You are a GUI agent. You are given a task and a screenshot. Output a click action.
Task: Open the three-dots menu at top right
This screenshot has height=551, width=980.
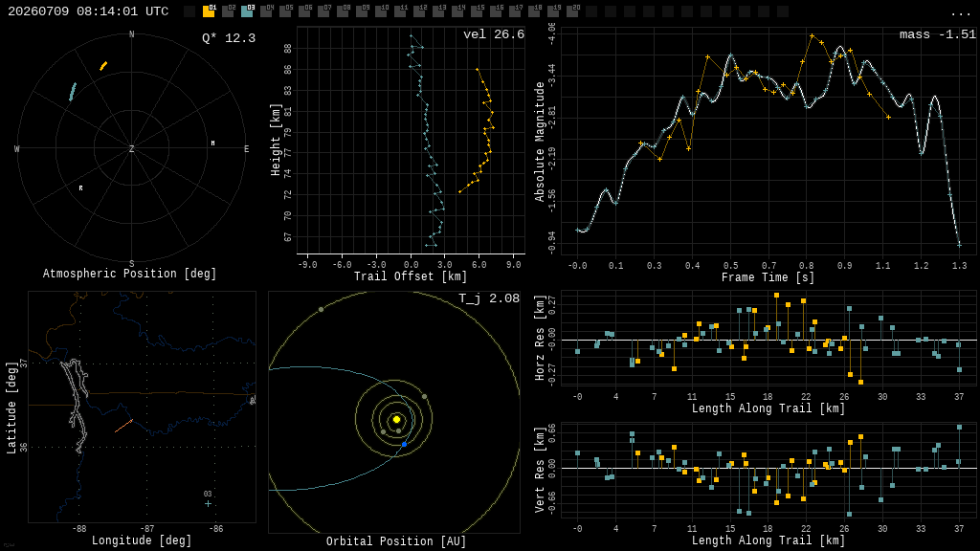[960, 12]
